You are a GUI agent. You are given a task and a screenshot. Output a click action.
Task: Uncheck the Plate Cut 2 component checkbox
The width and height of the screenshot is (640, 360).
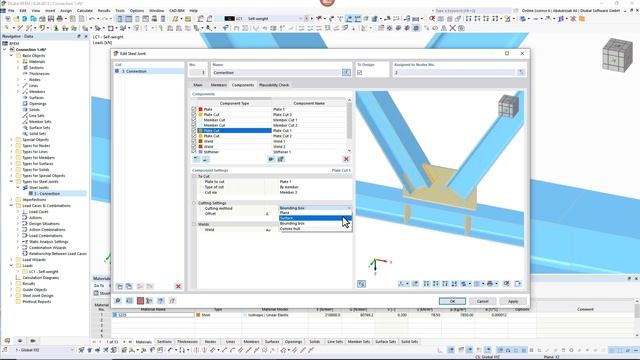(x=194, y=136)
